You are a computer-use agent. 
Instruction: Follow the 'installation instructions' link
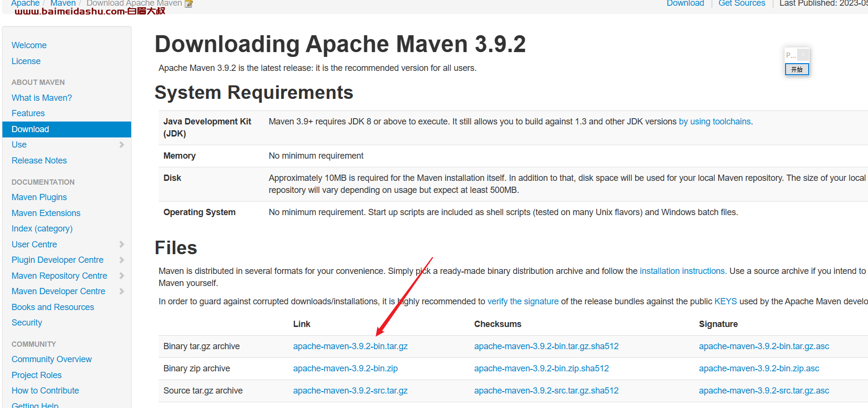point(682,271)
